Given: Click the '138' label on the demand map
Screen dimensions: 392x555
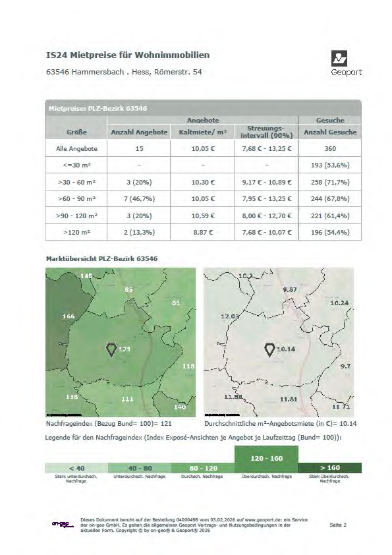Looking at the screenshot, I should [x=72, y=397].
